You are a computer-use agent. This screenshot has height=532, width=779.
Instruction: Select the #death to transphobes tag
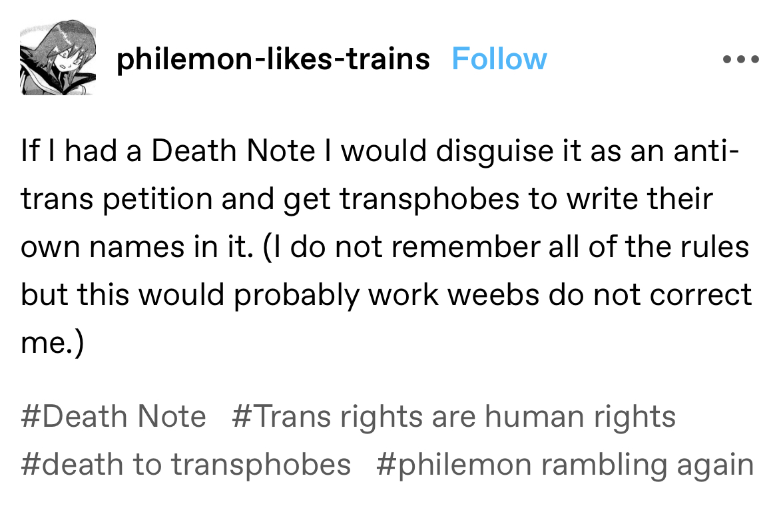186,464
